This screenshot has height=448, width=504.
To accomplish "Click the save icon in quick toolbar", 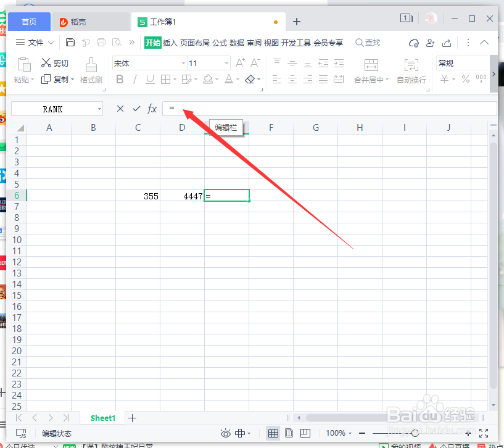I will pyautogui.click(x=70, y=43).
